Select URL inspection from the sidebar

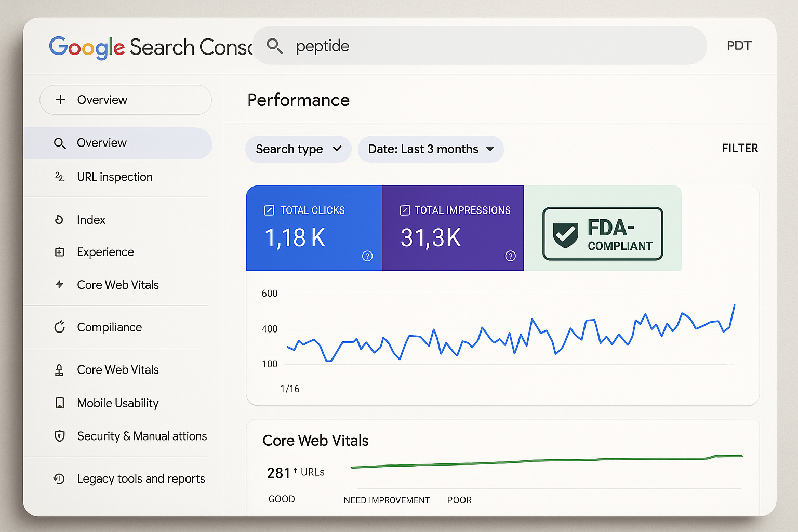pos(115,177)
